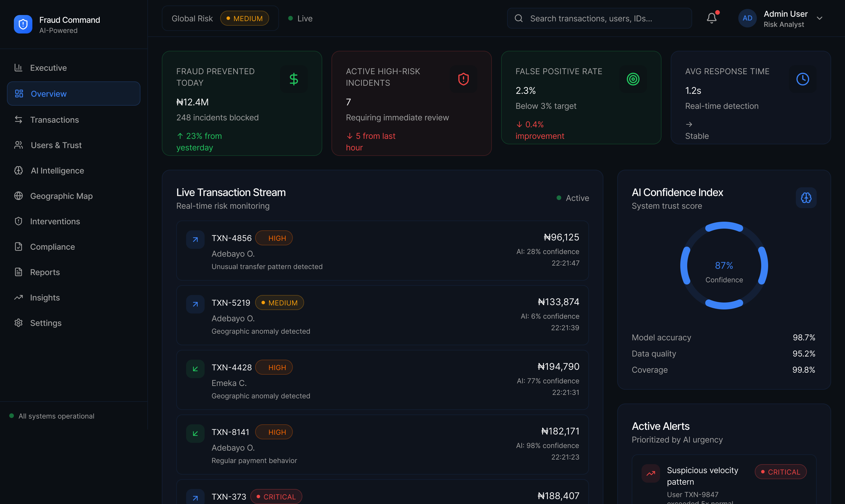The image size is (845, 504).
Task: Click the Fraud Command shield logo
Action: pyautogui.click(x=23, y=25)
